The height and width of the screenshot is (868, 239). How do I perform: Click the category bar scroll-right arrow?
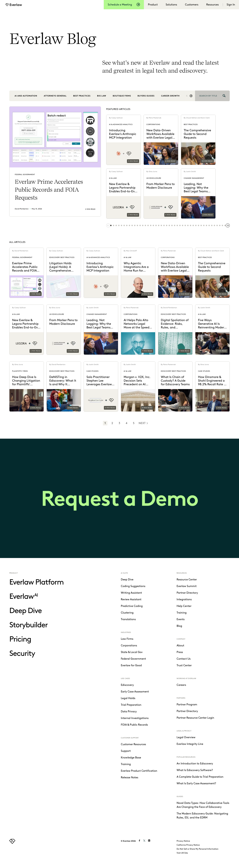click(x=191, y=96)
